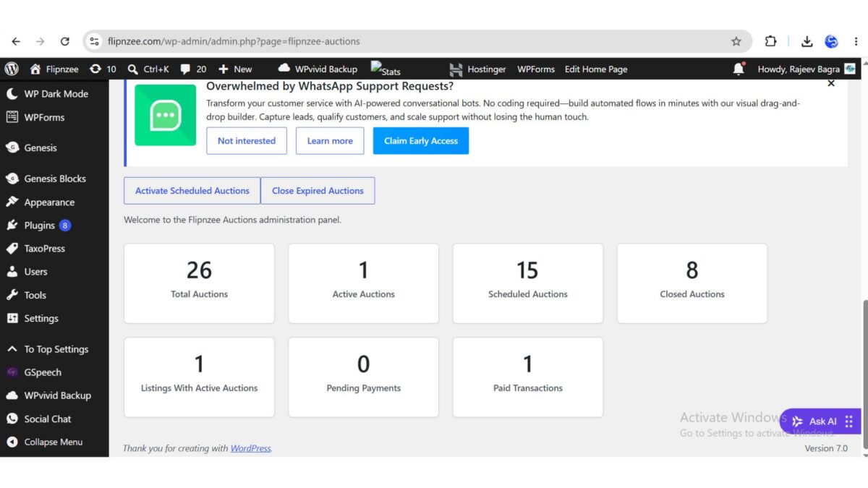Dismiss the WhatsApp support banner
Image resolution: width=868 pixels, height=488 pixels.
click(x=831, y=84)
